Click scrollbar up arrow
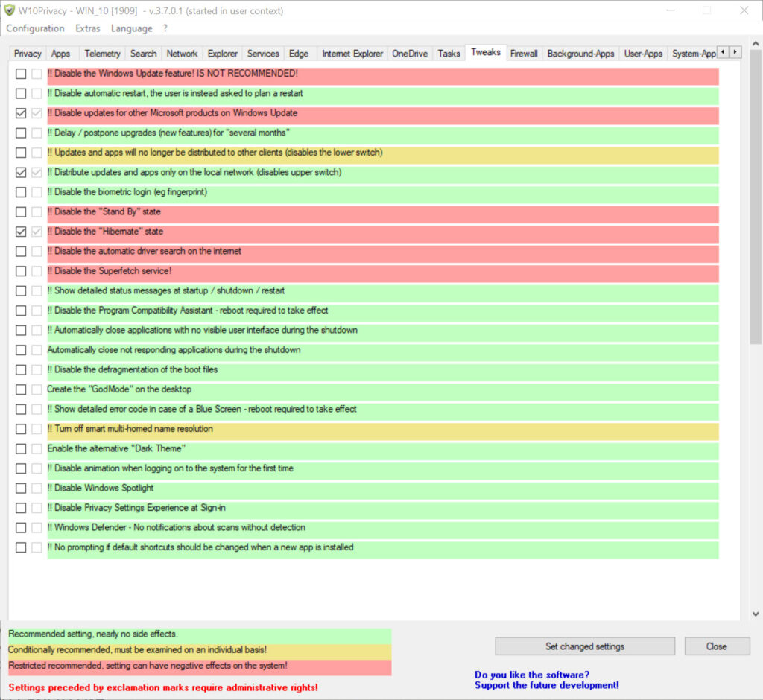The width and height of the screenshot is (763, 700). pos(756,44)
